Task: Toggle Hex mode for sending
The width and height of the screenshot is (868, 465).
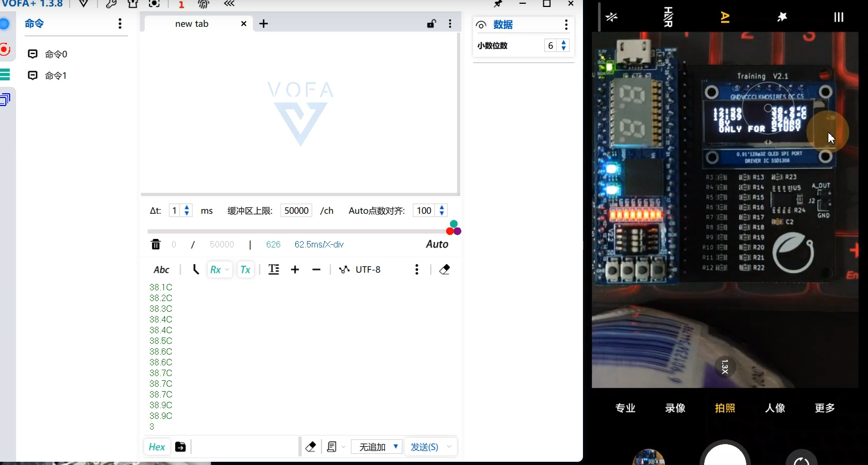Action: tap(156, 447)
